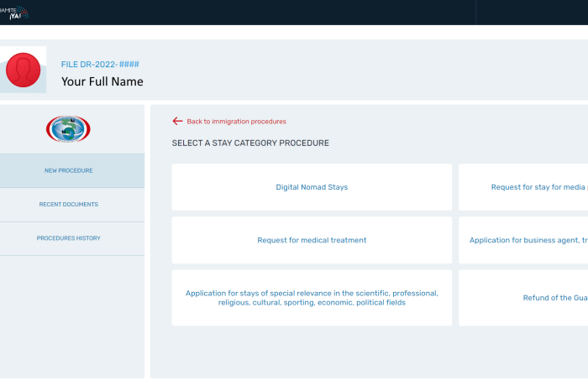Click the Your Full Name text

(102, 81)
